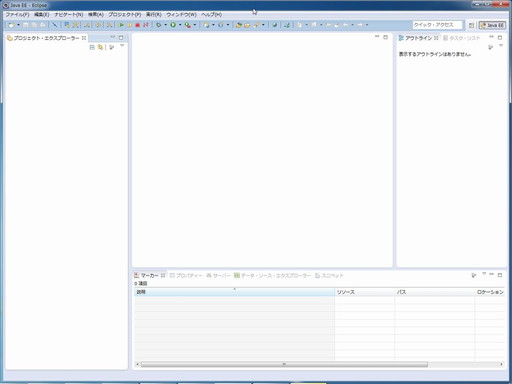Screen dimensions: 512x384
Task: Maximize the Outline view
Action: (500, 37)
